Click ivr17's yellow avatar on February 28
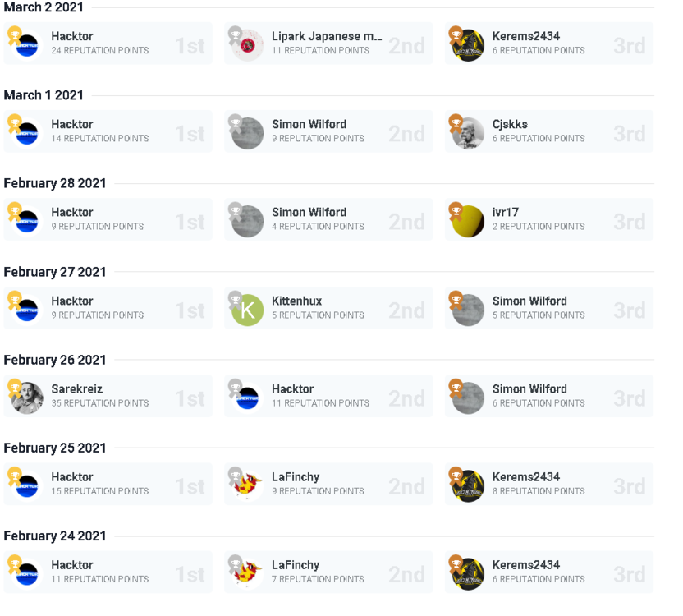683x616 pixels. (x=468, y=222)
